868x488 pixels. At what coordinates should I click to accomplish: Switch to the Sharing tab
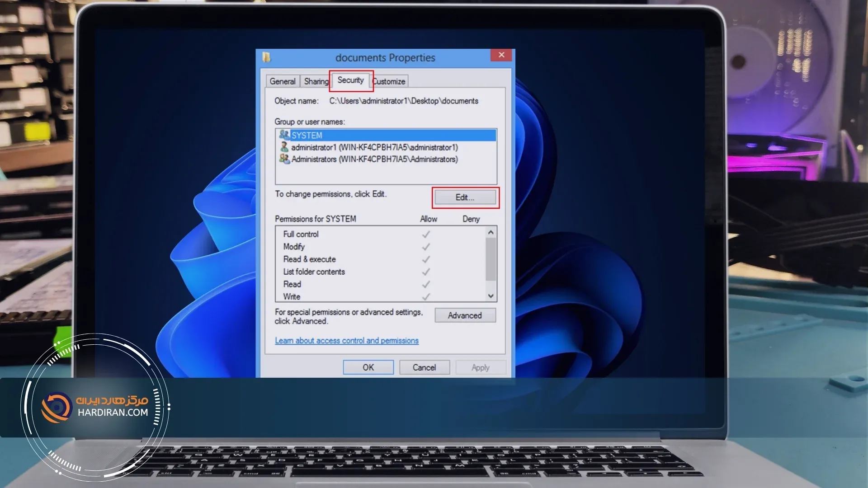tap(315, 81)
